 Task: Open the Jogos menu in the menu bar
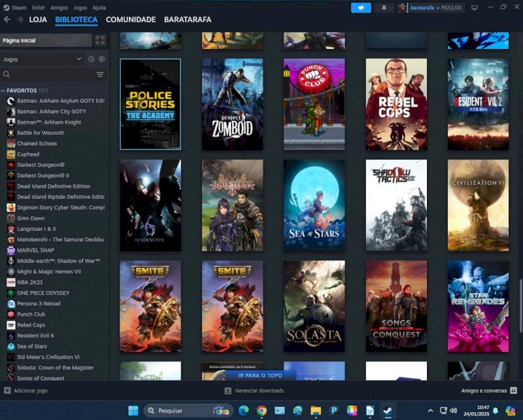(80, 7)
